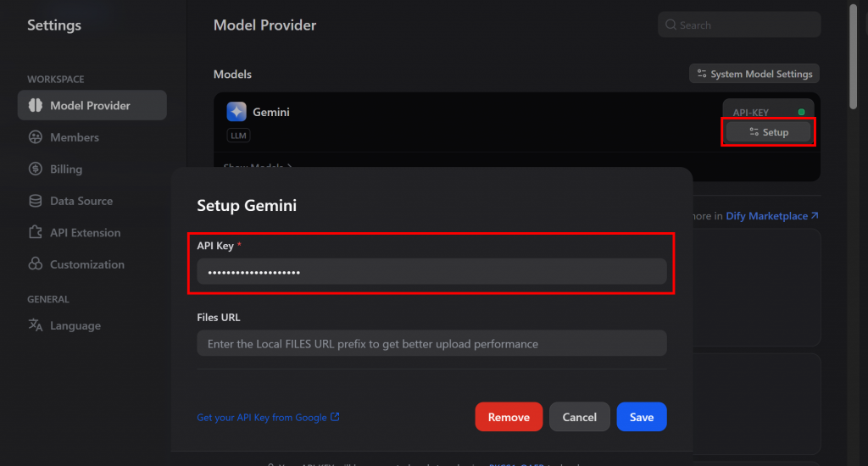868x466 pixels.
Task: Click the search magnifier icon
Action: 670,25
